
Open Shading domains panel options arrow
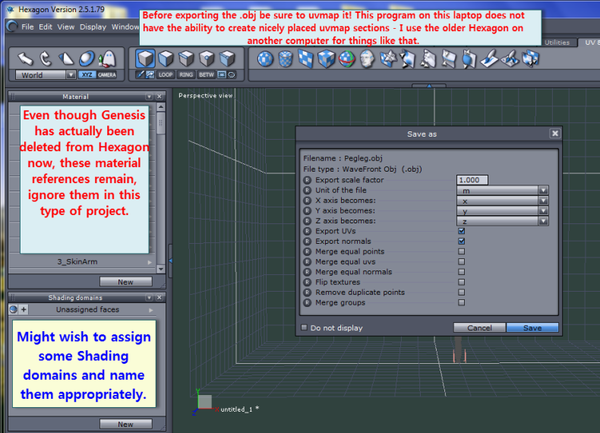click(x=149, y=297)
